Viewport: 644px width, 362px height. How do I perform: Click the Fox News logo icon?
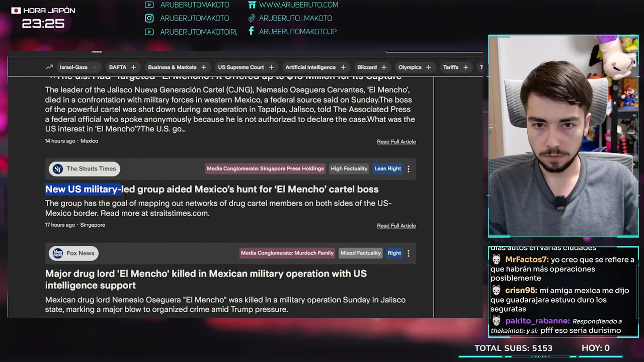point(58,253)
